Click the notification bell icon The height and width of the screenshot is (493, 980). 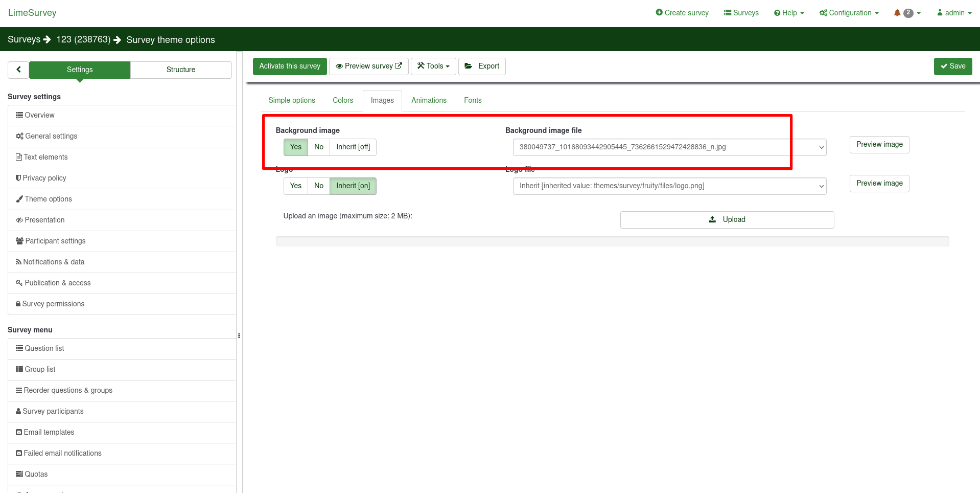pos(897,13)
